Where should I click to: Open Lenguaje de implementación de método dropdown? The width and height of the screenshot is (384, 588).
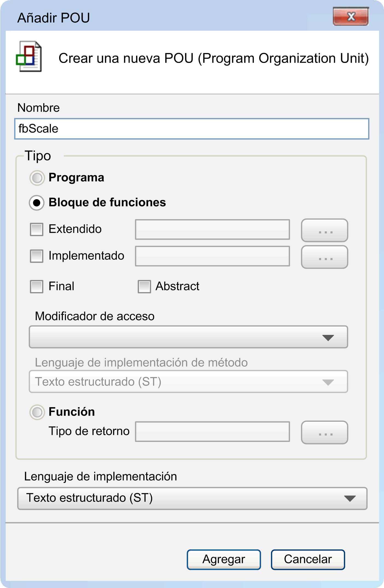pos(188,381)
